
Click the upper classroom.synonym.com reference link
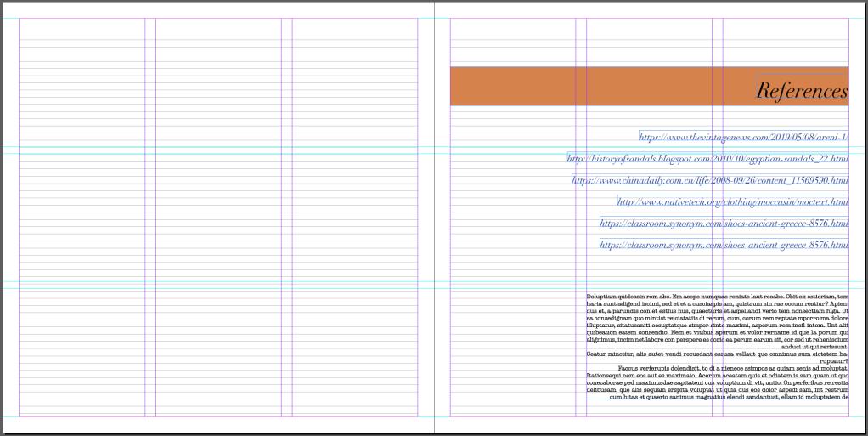pyautogui.click(x=724, y=224)
